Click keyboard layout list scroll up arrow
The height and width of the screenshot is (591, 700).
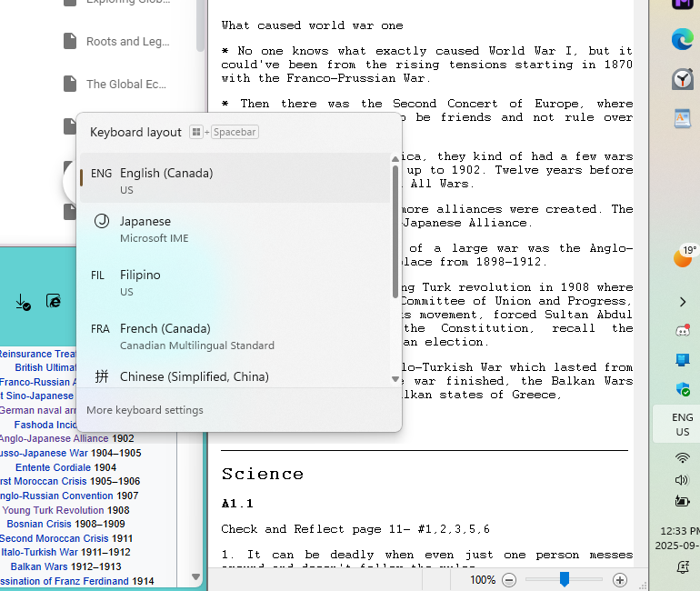tap(395, 159)
